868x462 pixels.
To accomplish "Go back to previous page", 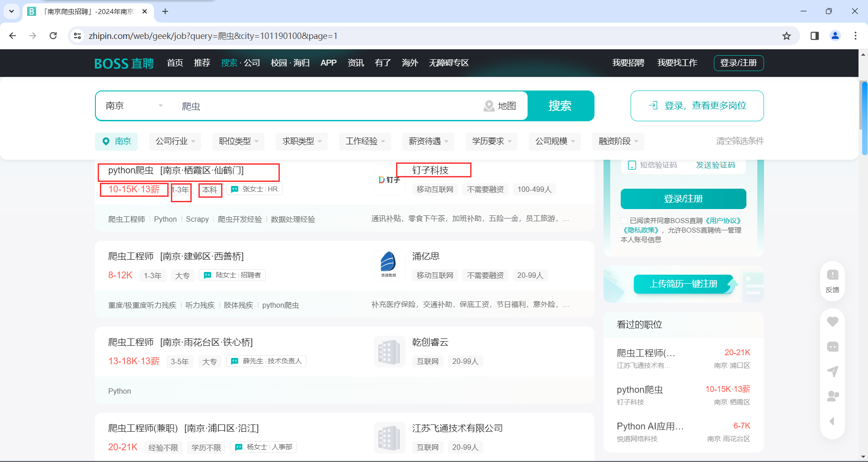I will tap(13, 36).
